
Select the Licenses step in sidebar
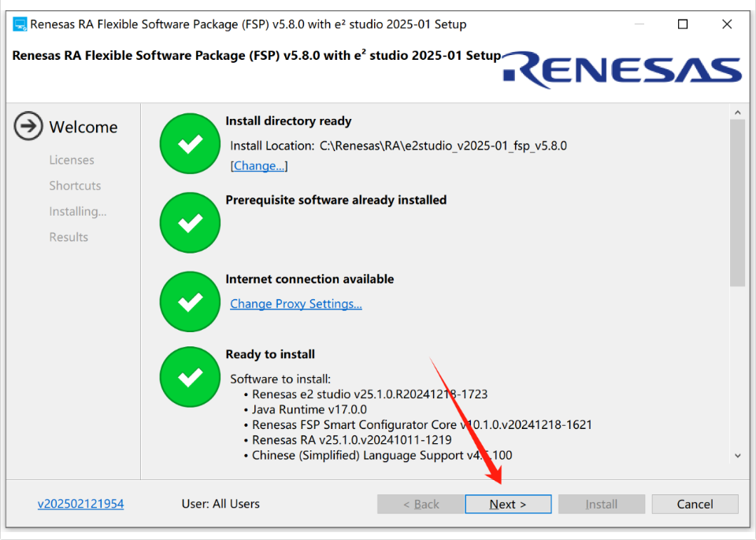72,160
